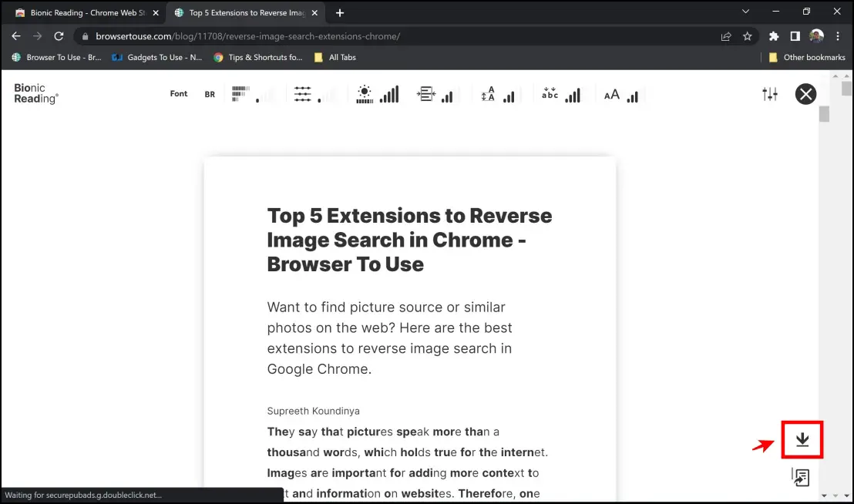Click the column width icon

(426, 94)
